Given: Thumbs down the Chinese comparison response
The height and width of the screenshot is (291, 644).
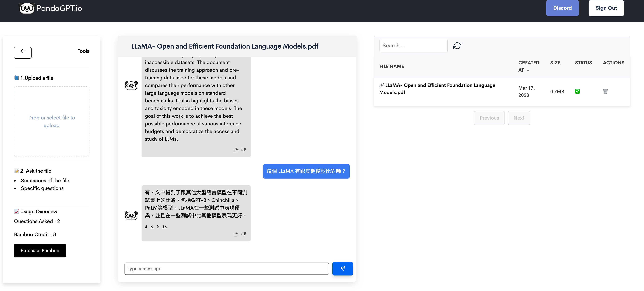Looking at the screenshot, I should click(244, 234).
